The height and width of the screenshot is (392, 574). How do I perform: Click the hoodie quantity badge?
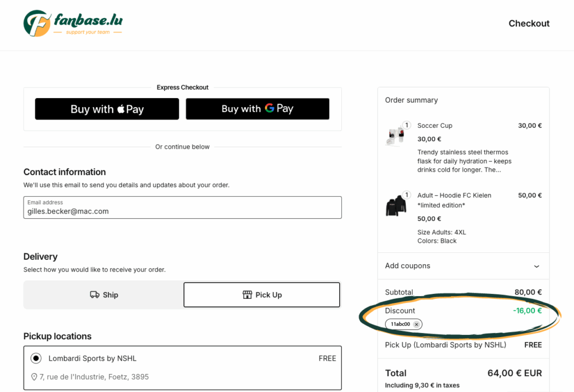pos(407,195)
